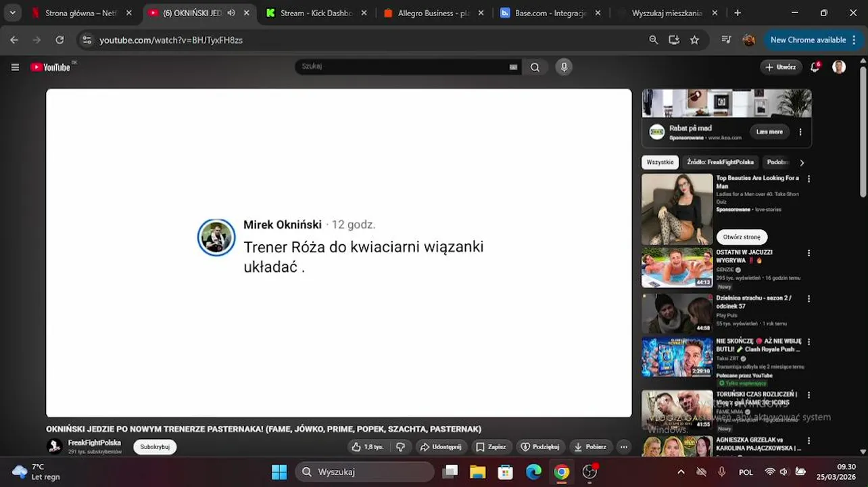Image resolution: width=868 pixels, height=487 pixels.
Task: Open options for NIE SKOŃCZĘ video
Action: click(x=809, y=342)
